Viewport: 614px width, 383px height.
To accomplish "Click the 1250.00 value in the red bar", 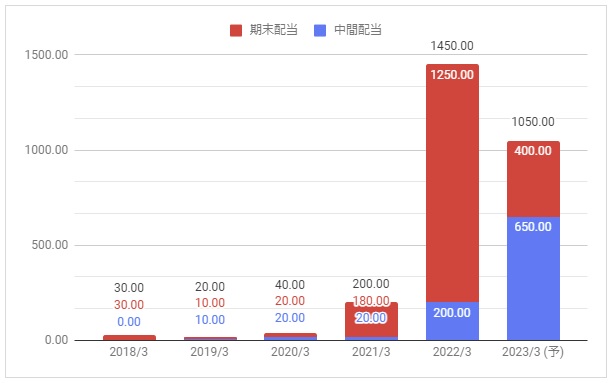I will tap(452, 75).
